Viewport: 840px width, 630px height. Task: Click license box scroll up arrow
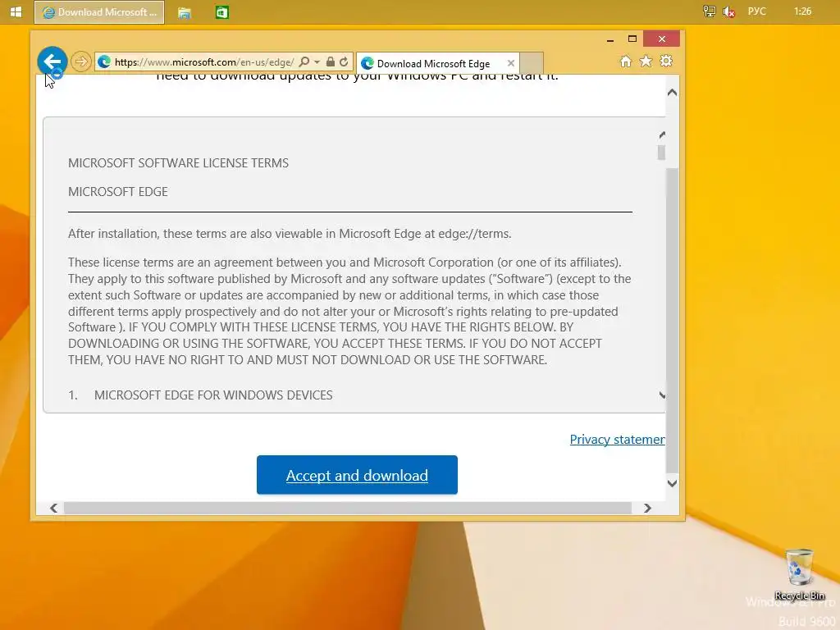662,135
